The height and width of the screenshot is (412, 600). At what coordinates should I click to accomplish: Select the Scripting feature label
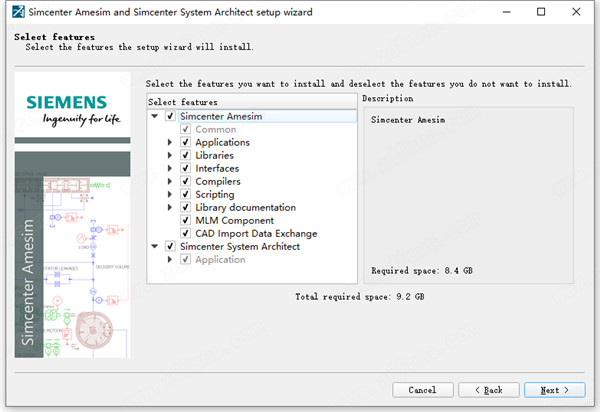tap(215, 194)
